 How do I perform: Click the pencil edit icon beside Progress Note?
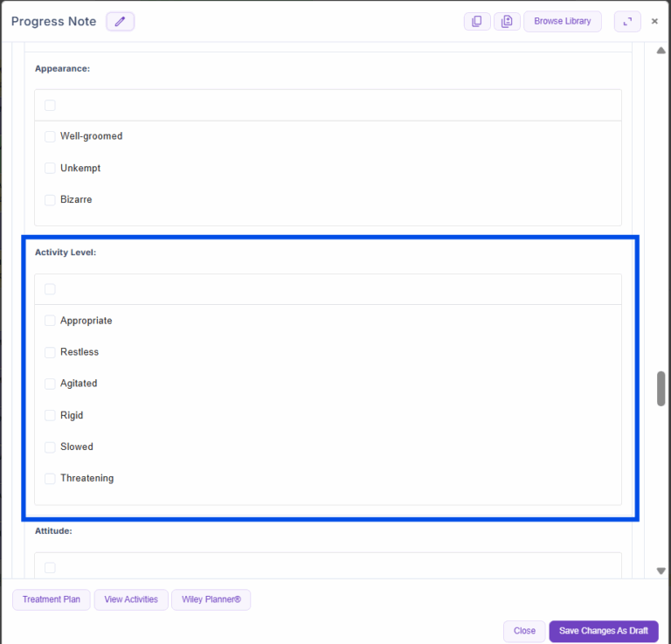(120, 22)
